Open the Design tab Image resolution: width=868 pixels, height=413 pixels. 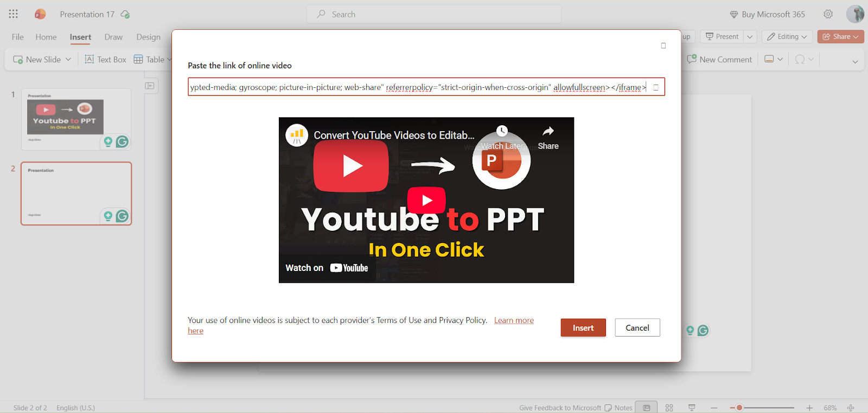[148, 37]
